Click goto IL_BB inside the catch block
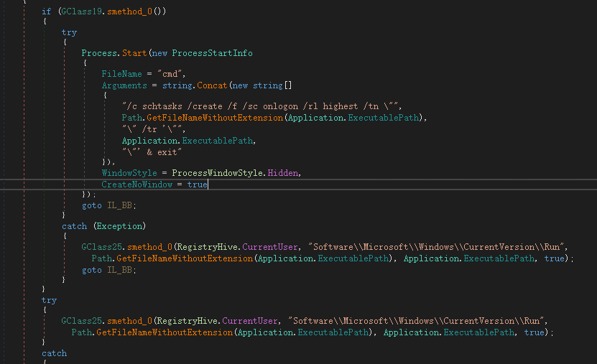This screenshot has width=597, height=364. click(x=108, y=270)
